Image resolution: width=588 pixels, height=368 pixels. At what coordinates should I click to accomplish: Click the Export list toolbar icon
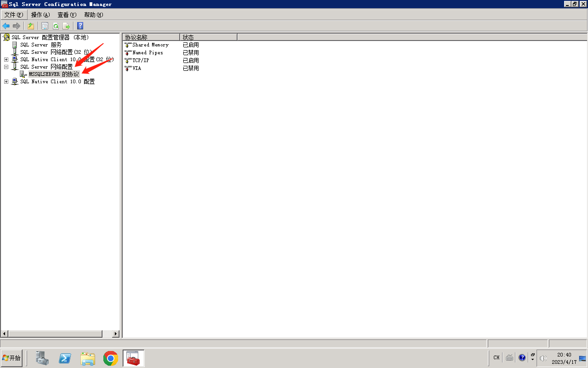click(66, 26)
